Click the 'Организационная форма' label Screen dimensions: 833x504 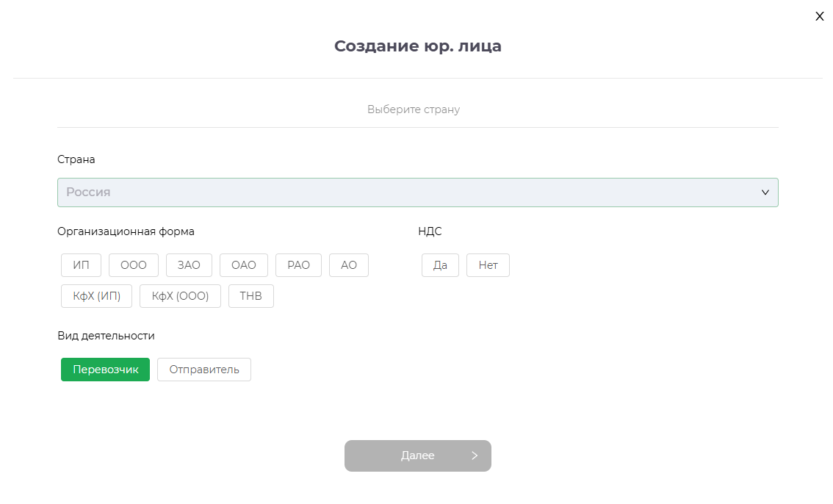tap(126, 231)
